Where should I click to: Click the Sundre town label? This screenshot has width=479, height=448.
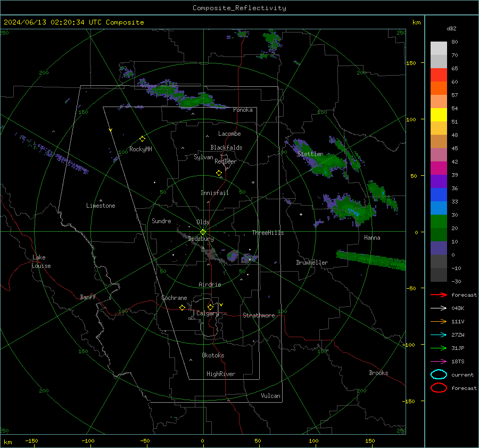click(x=161, y=221)
